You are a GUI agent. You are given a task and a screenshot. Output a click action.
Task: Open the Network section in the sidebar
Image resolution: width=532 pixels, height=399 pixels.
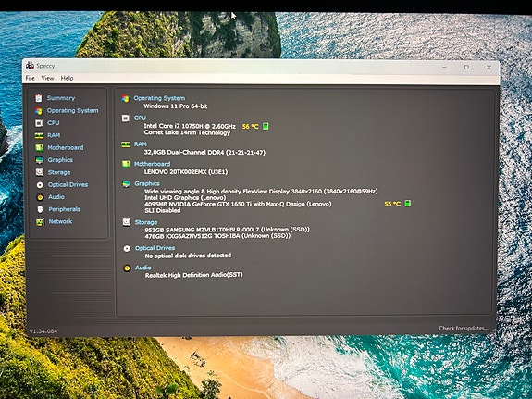coord(60,222)
